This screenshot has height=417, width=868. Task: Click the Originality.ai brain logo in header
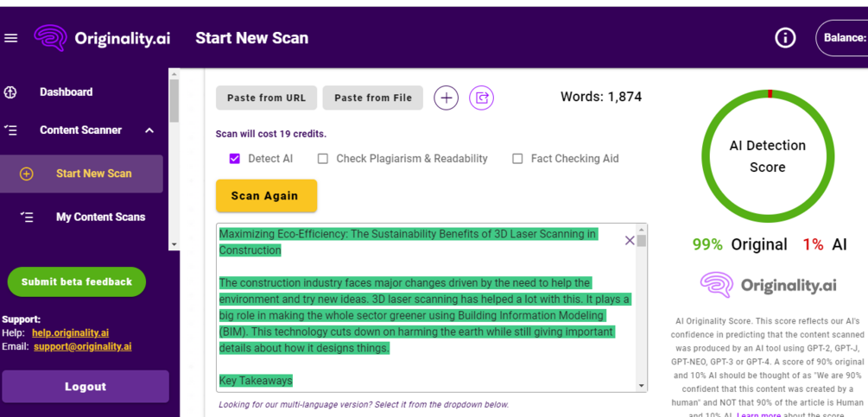click(x=50, y=38)
